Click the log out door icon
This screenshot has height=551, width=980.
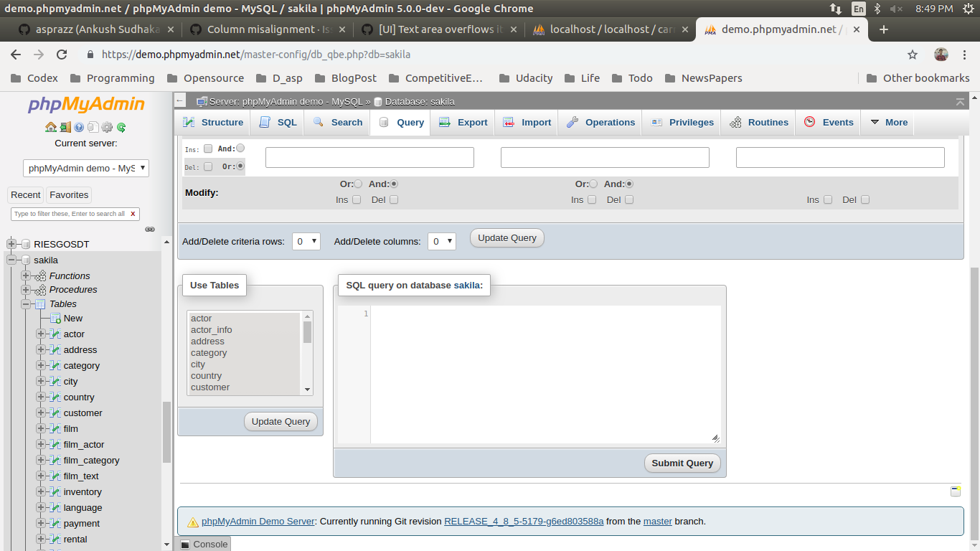click(65, 127)
